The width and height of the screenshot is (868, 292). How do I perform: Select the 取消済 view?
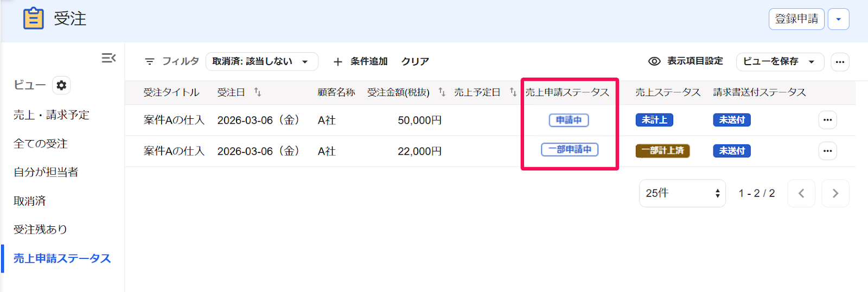[30, 201]
